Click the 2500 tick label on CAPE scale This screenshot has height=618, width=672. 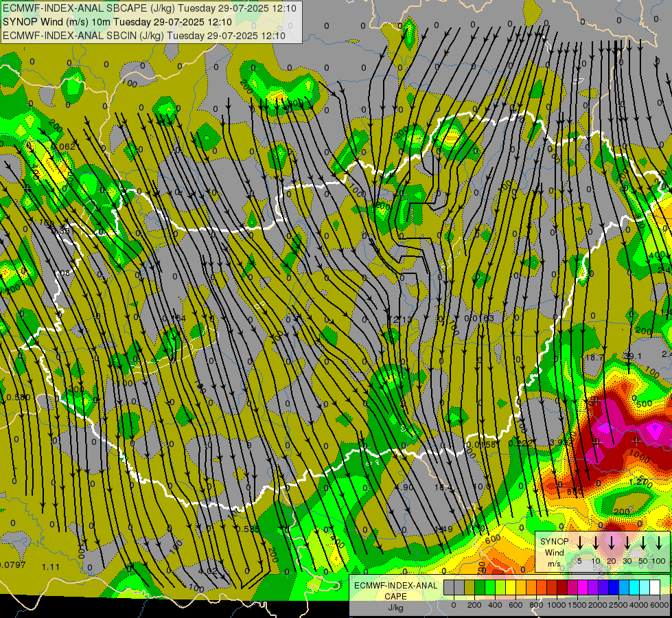(618, 605)
